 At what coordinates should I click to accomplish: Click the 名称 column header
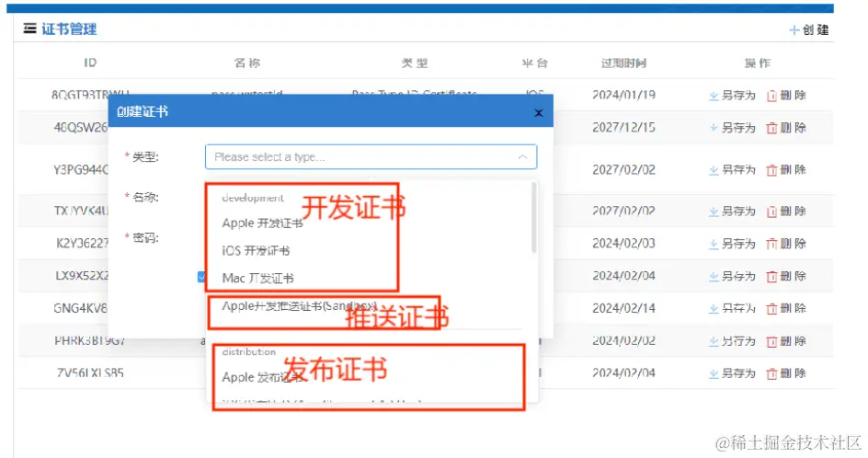tap(247, 63)
